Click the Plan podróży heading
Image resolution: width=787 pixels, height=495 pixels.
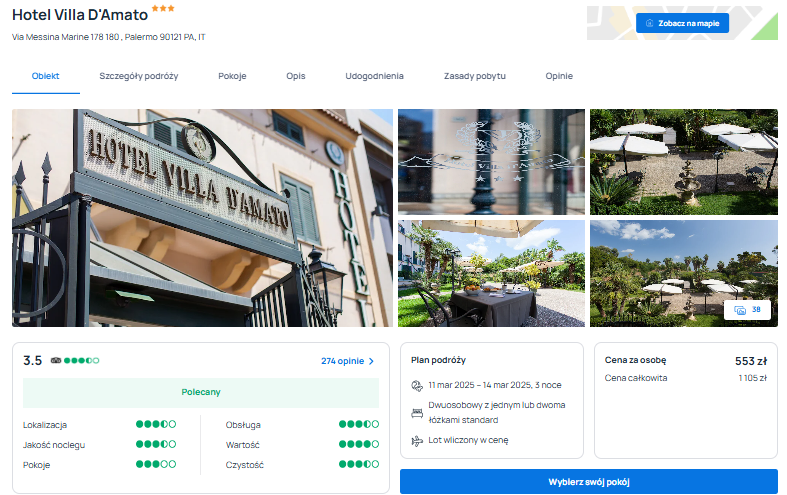click(x=438, y=360)
